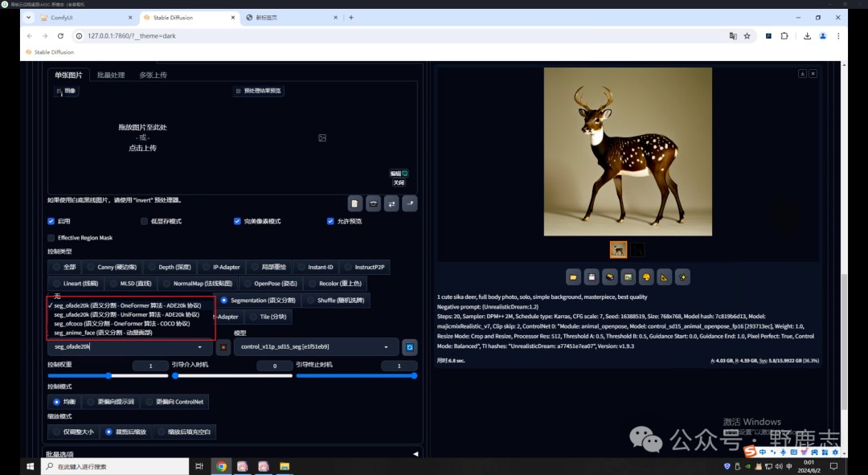Screen dimensions: 868x475
Task: Select 更偏向提示词 control mode
Action: coord(111,402)
